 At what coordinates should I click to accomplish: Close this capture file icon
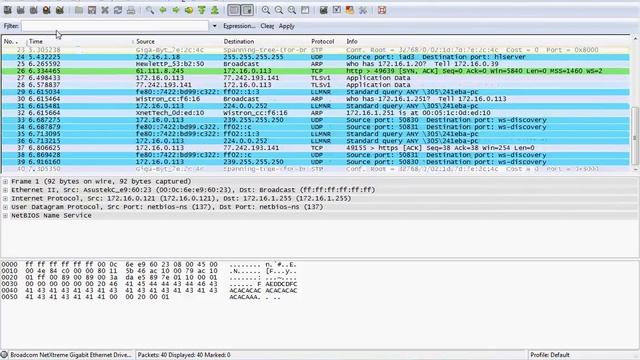pos(105,10)
